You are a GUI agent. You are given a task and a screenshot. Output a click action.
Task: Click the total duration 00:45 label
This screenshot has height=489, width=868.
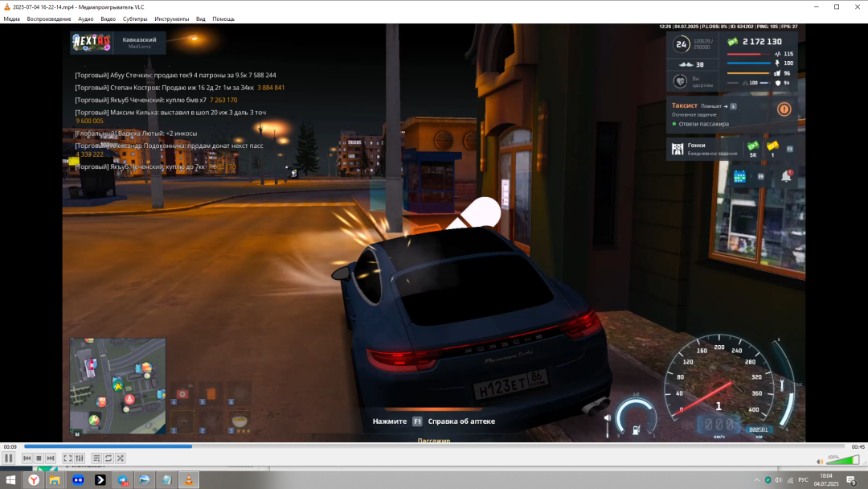[858, 446]
